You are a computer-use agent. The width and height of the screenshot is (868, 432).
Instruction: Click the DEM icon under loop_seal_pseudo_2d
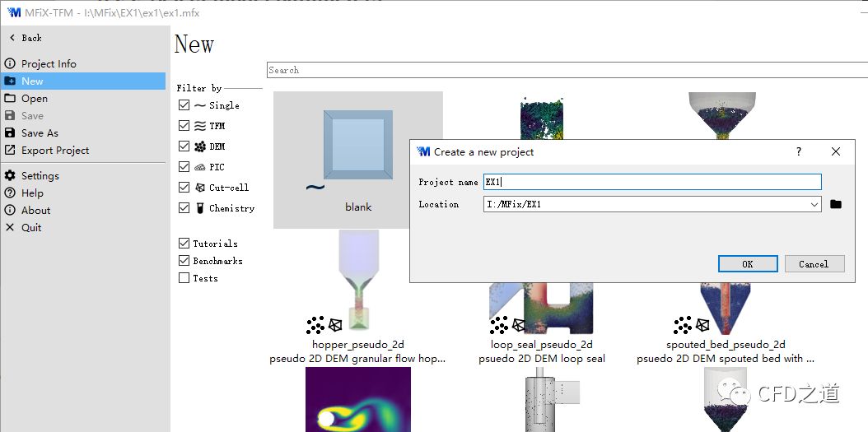(499, 325)
